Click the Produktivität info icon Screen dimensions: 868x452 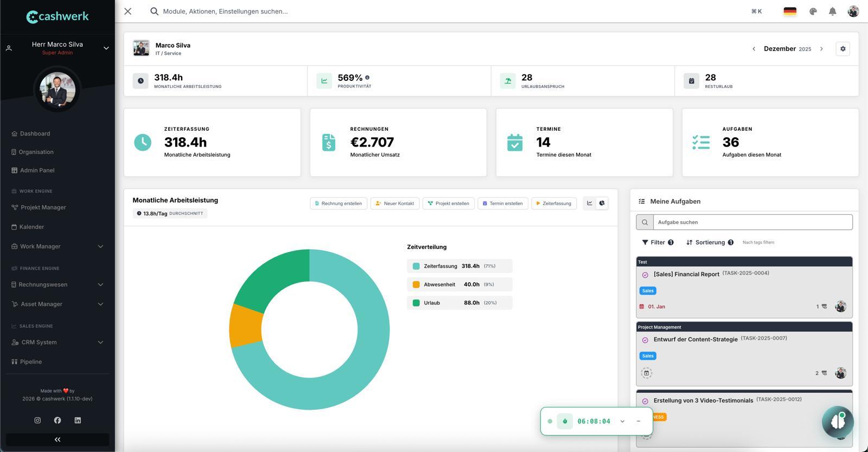(x=367, y=78)
